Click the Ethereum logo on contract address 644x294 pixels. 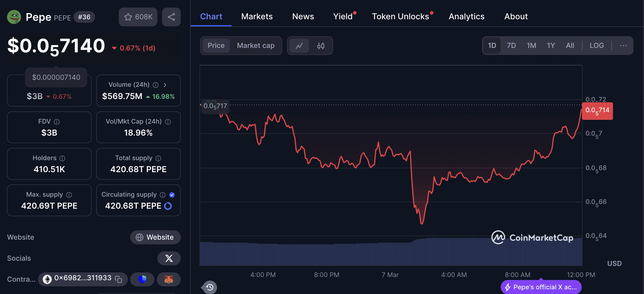coord(47,279)
